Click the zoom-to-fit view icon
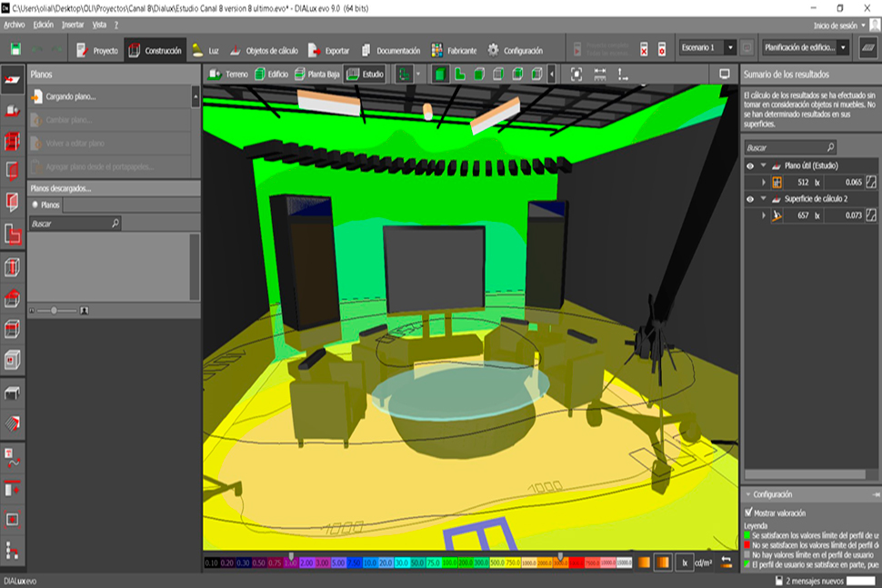Screen dimensions: 882x588 point(576,74)
